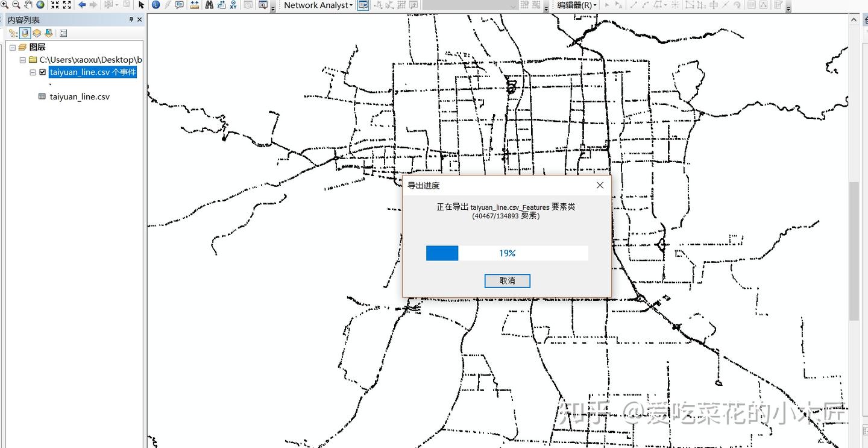
Task: Click the Sketch Properties editor icon
Action: pos(763,5)
